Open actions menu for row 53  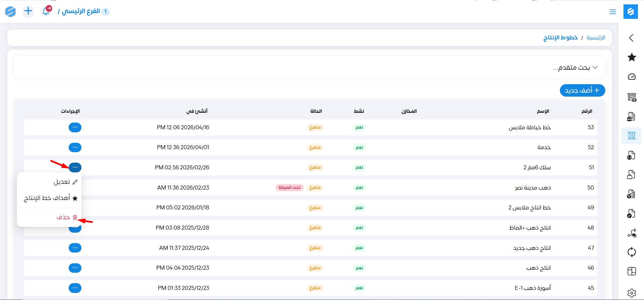pyautogui.click(x=75, y=127)
